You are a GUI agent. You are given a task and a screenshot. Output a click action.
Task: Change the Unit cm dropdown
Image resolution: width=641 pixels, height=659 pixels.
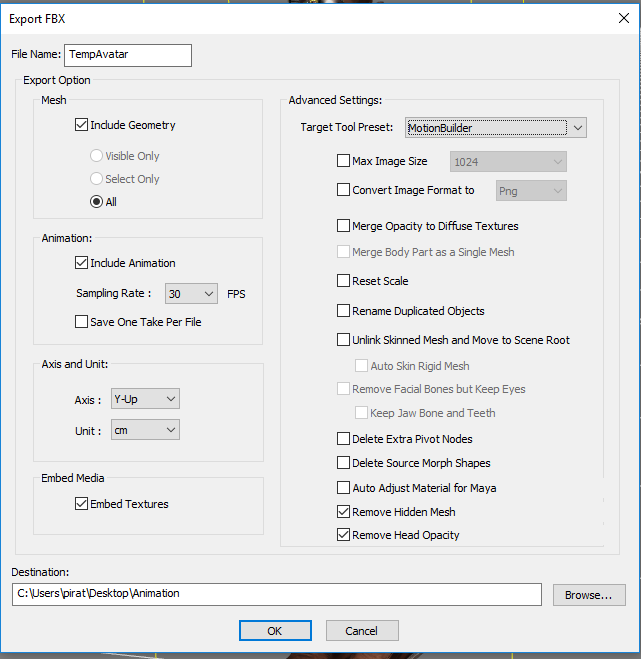[x=145, y=430]
